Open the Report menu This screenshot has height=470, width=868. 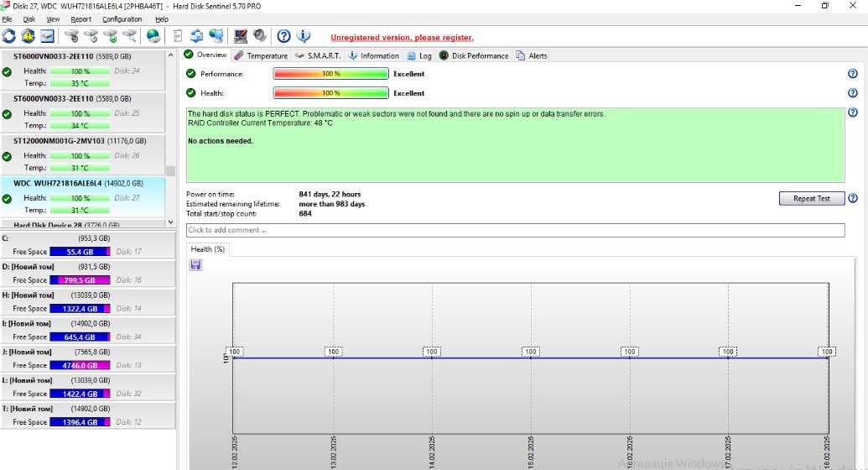(81, 19)
